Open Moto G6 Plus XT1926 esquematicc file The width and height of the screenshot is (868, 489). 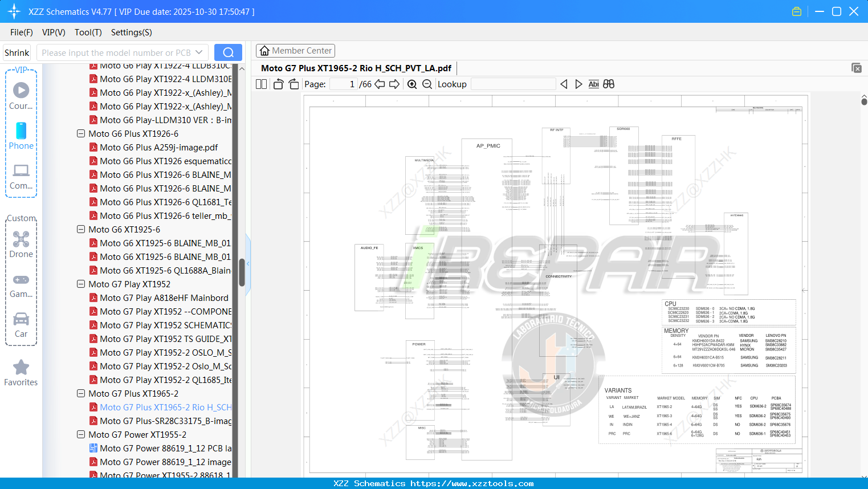(165, 161)
